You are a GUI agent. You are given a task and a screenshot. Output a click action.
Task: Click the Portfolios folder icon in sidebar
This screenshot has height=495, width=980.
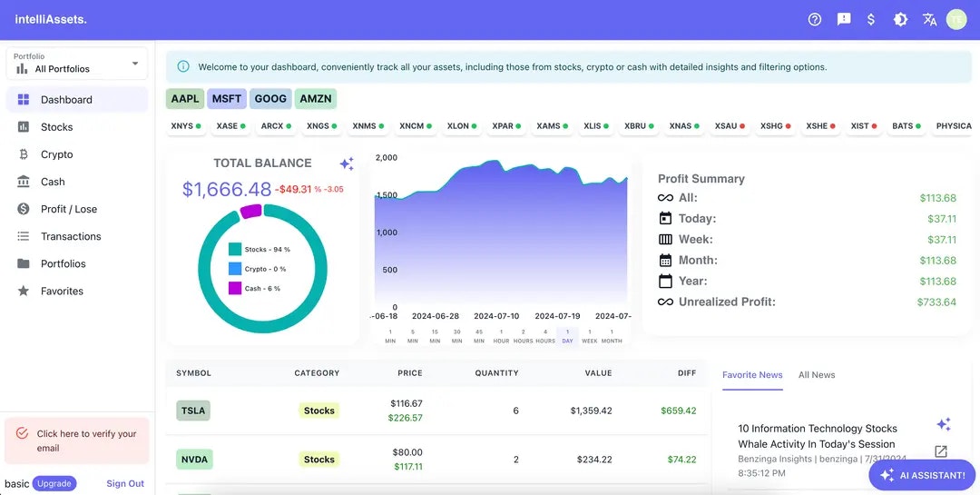point(24,263)
